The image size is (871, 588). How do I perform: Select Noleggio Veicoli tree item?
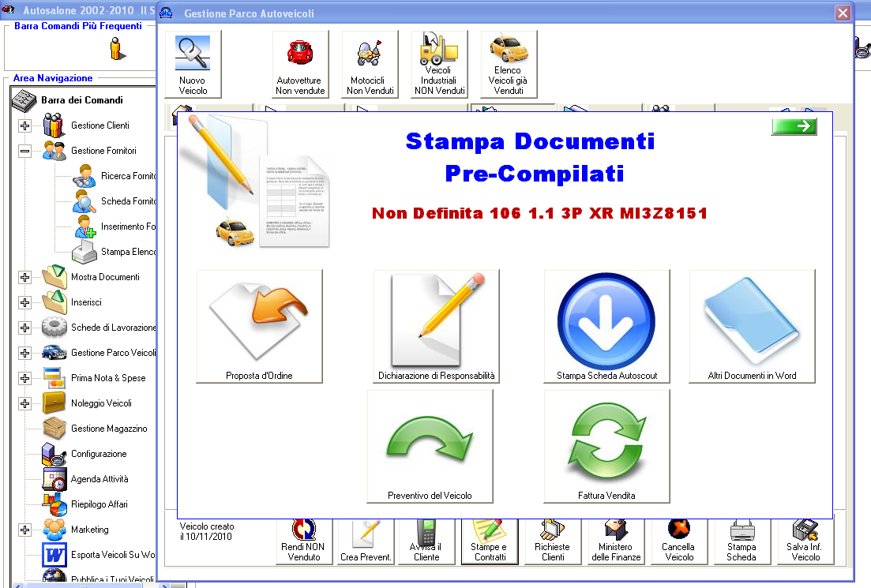pos(101,403)
